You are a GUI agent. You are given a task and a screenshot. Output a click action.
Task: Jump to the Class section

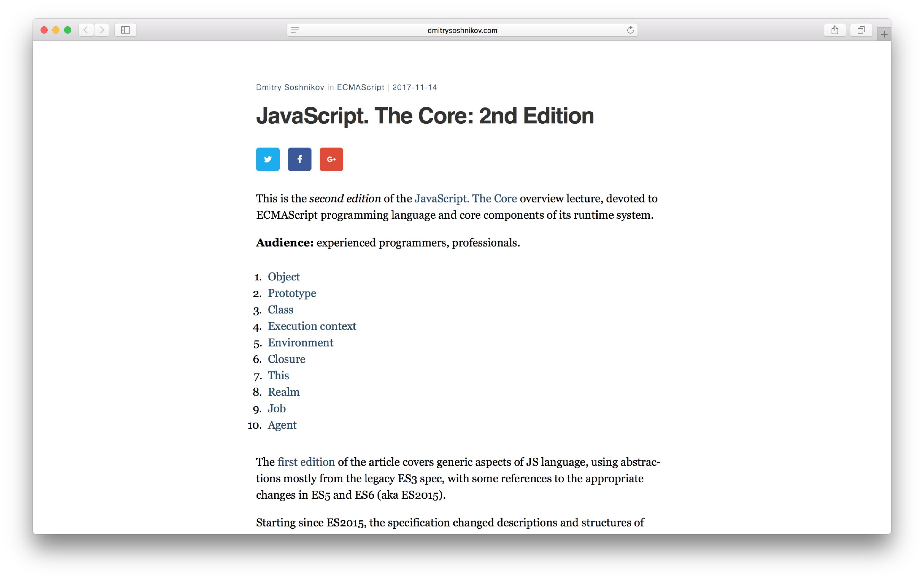[x=280, y=310]
